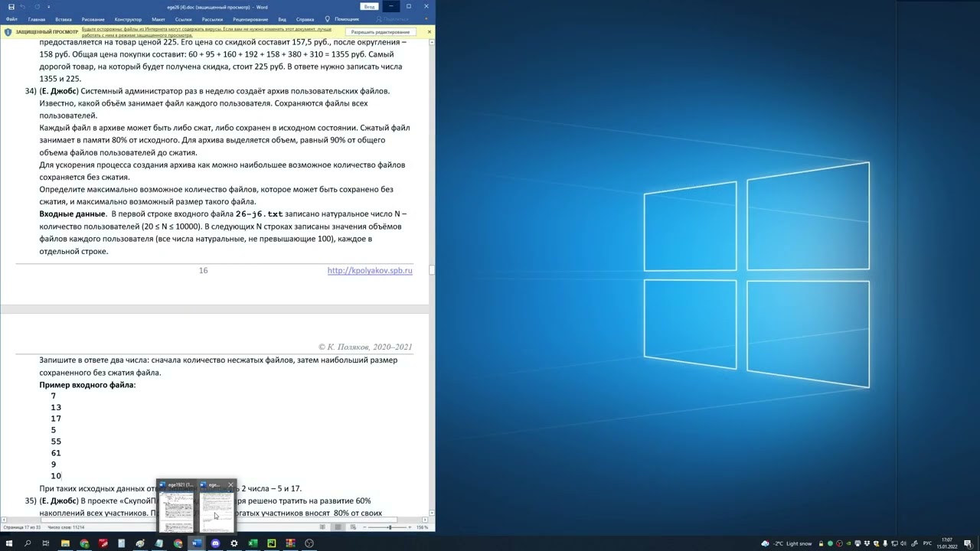
Task: Switch to the Главная ribbon tab
Action: [x=37, y=19]
